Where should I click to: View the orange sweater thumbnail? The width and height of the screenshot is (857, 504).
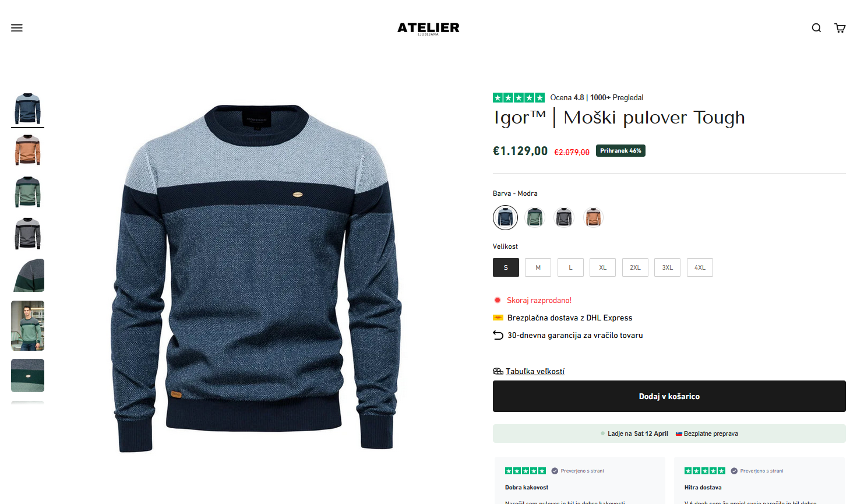click(27, 150)
